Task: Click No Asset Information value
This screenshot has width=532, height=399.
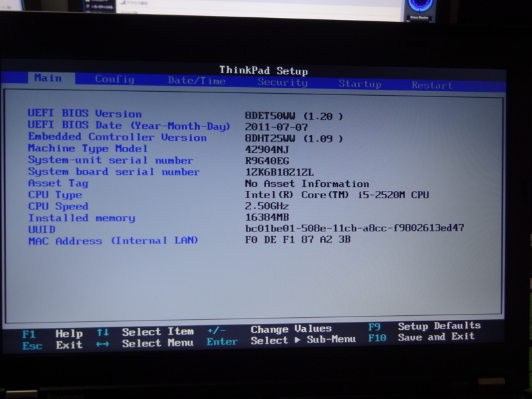Action: pos(307,184)
